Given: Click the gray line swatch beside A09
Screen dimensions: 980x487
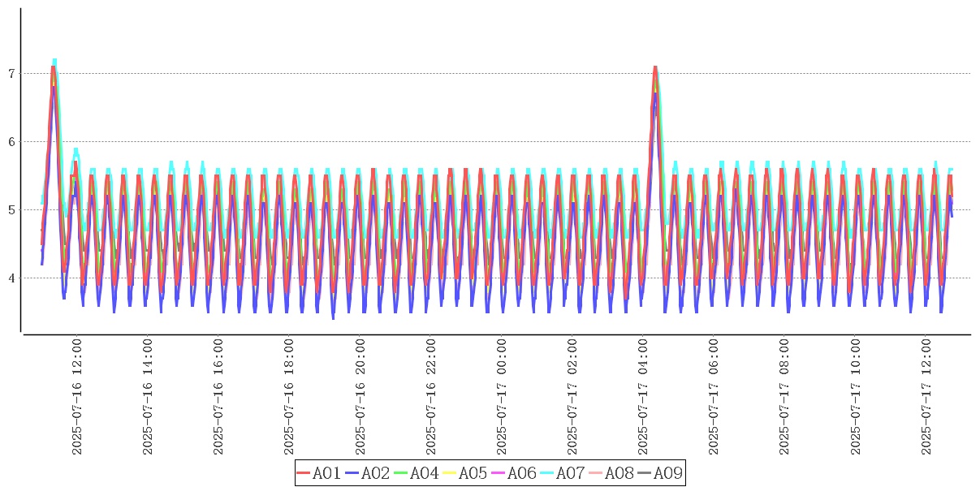Looking at the screenshot, I should [645, 473].
